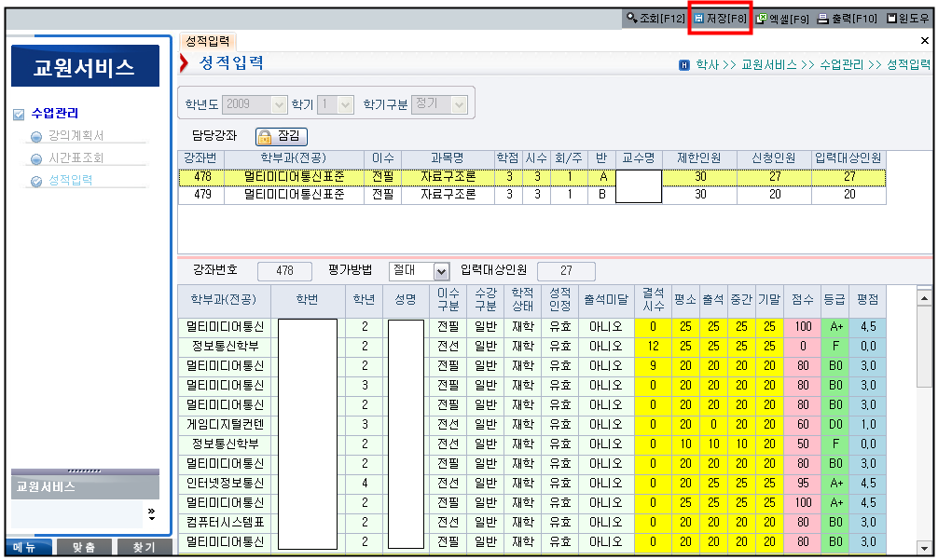Click the 제한인원 header in the course list
This screenshot has height=560, width=938.
pyautogui.click(x=699, y=159)
